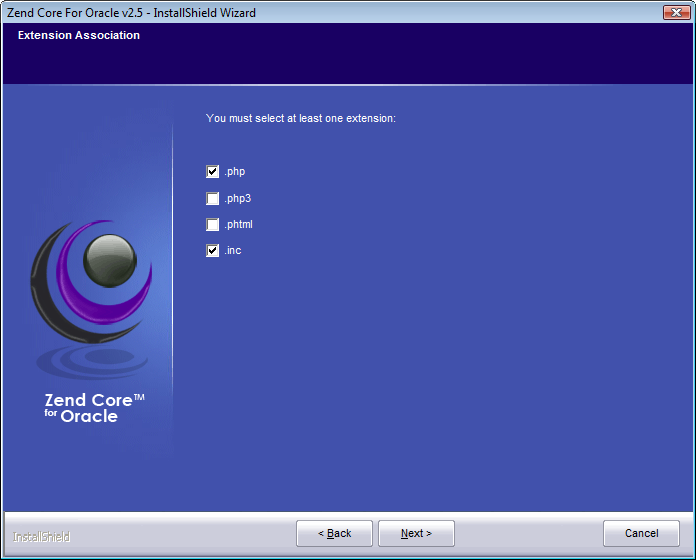Close the InstallShield Wizard window
The width and height of the screenshot is (696, 560).
point(676,12)
